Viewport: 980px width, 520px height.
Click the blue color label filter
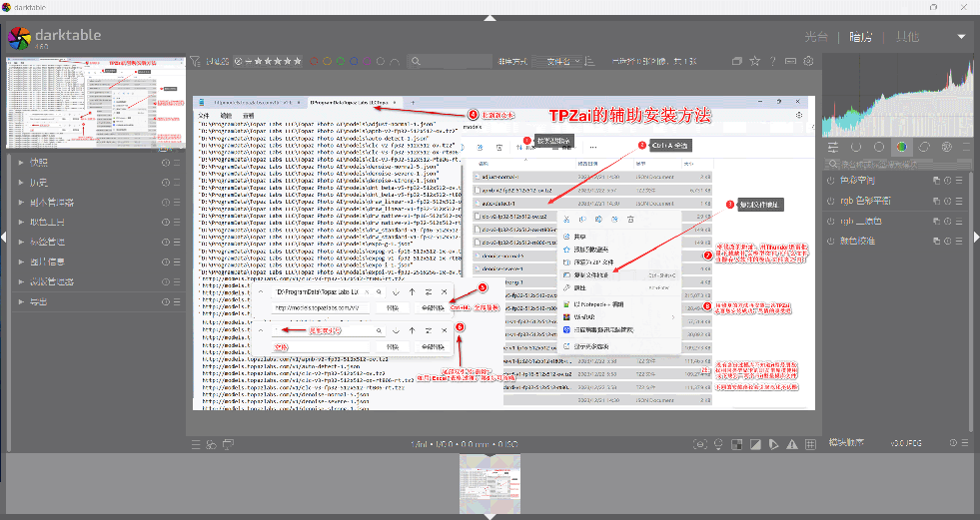coord(354,61)
